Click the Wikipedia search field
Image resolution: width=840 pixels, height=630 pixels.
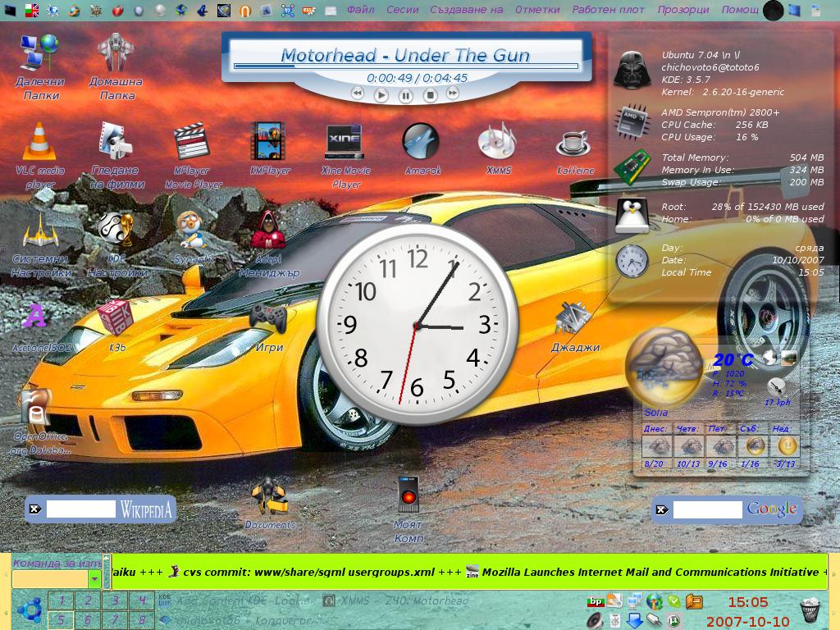[81, 509]
